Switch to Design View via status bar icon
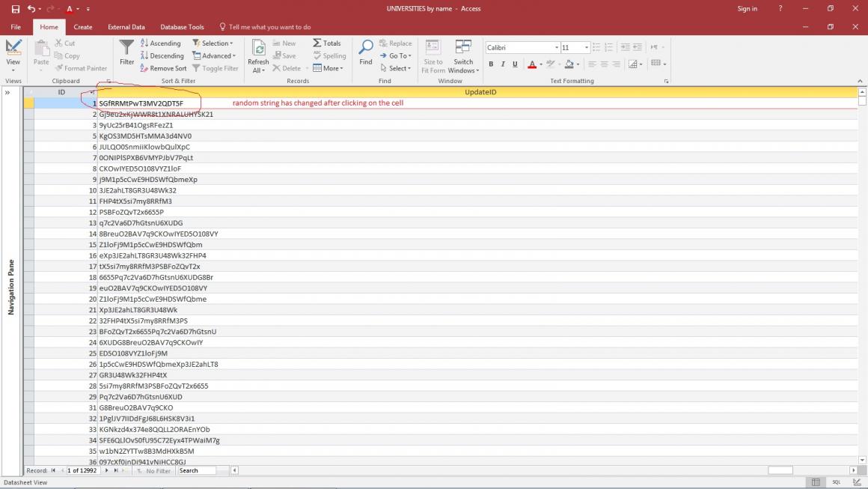 [x=857, y=482]
